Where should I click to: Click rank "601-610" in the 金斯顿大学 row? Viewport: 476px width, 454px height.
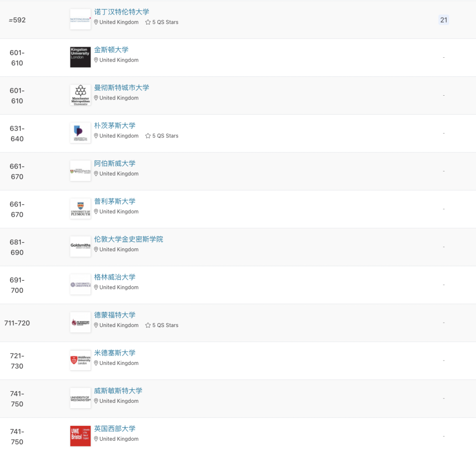pos(17,58)
